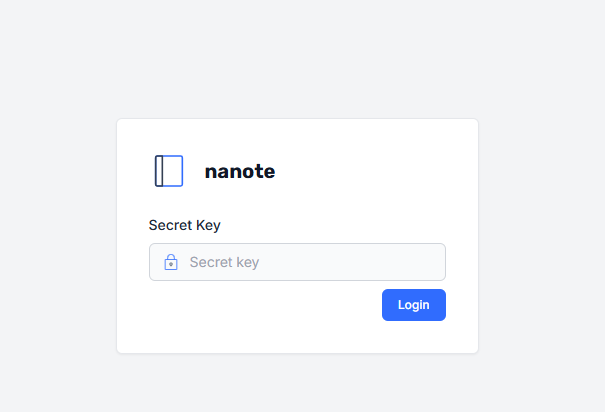The image size is (605, 412).
Task: Click the gray page background above the login card
Action: click(x=297, y=58)
